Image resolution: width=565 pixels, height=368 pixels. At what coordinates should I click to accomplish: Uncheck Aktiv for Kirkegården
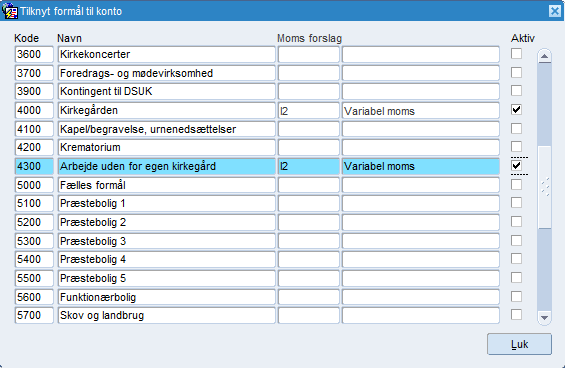click(516, 110)
